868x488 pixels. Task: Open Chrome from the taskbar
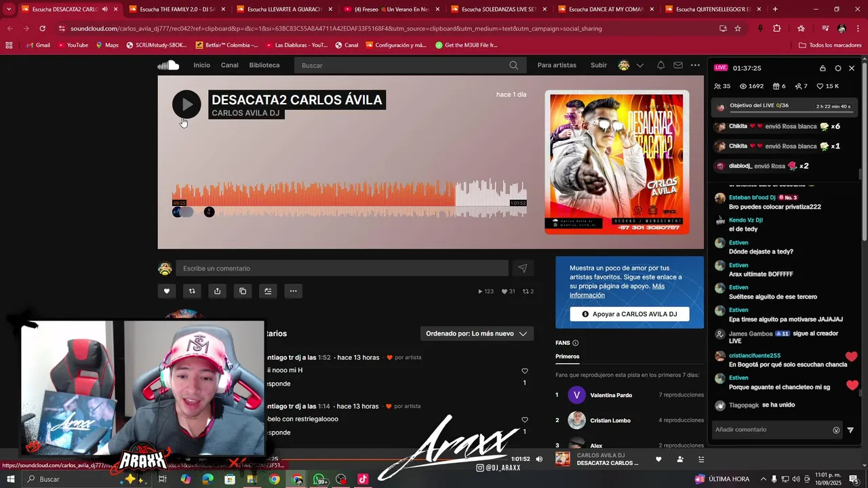274,479
